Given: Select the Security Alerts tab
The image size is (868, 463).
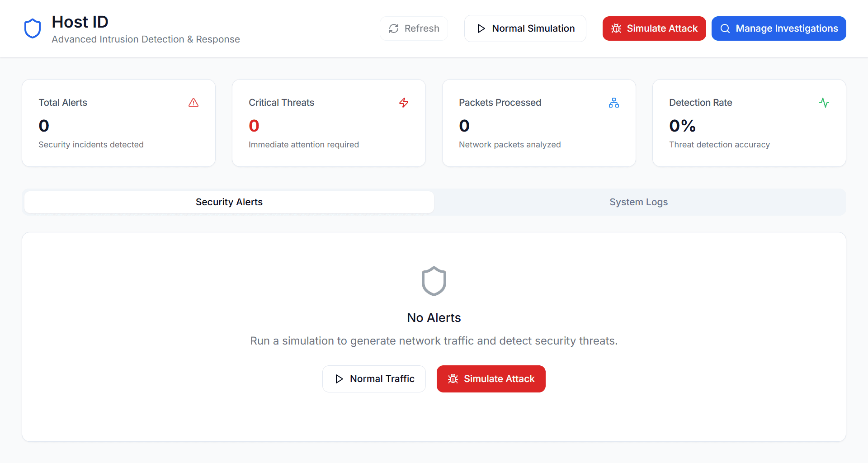Looking at the screenshot, I should (x=229, y=202).
